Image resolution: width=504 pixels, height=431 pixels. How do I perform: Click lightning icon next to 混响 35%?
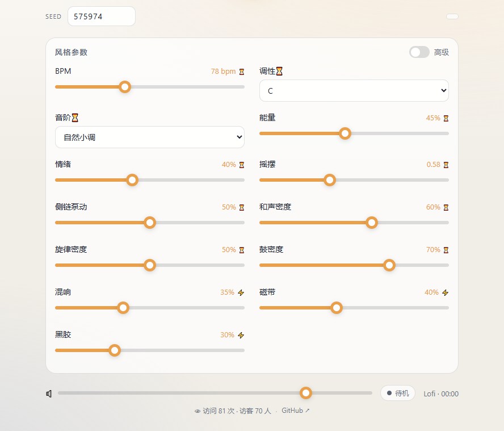(241, 292)
